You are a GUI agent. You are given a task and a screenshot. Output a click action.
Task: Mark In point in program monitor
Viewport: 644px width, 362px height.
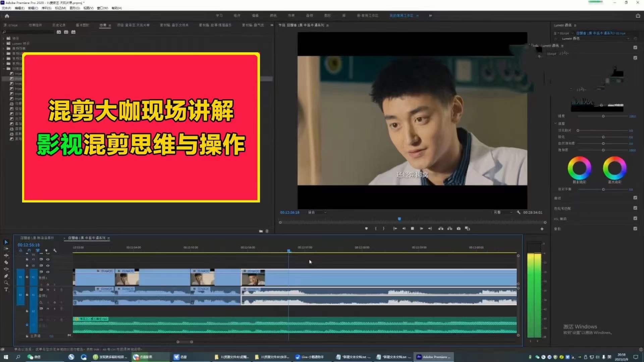[376, 229]
